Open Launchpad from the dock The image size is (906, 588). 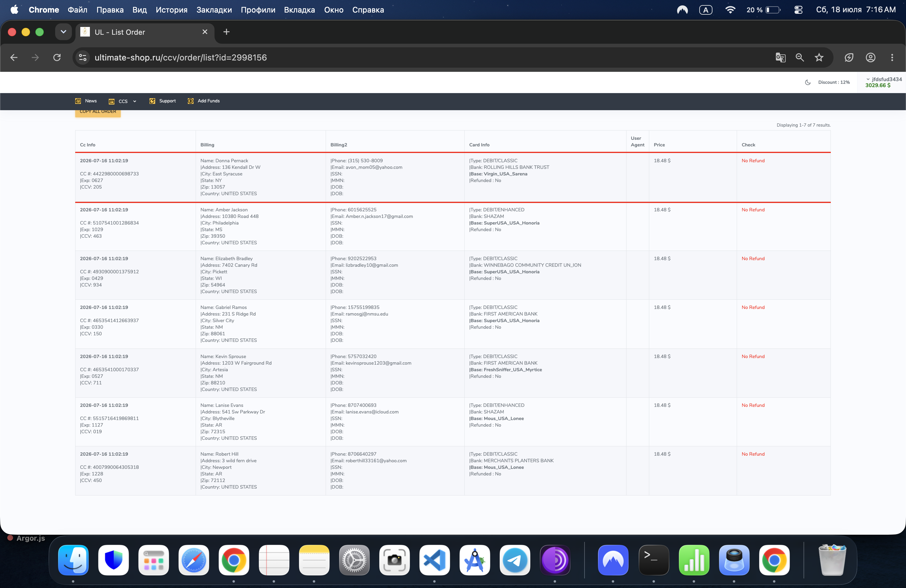click(x=153, y=560)
